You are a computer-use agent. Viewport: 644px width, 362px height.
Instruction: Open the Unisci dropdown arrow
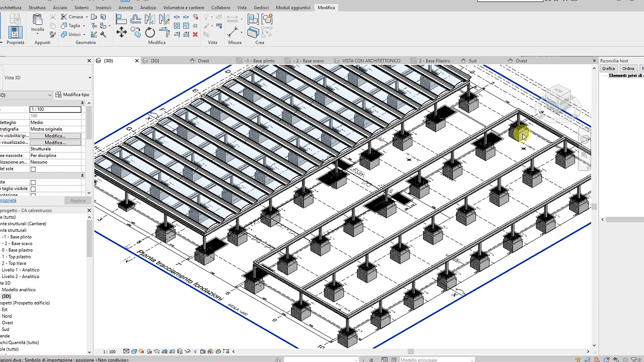click(x=84, y=35)
